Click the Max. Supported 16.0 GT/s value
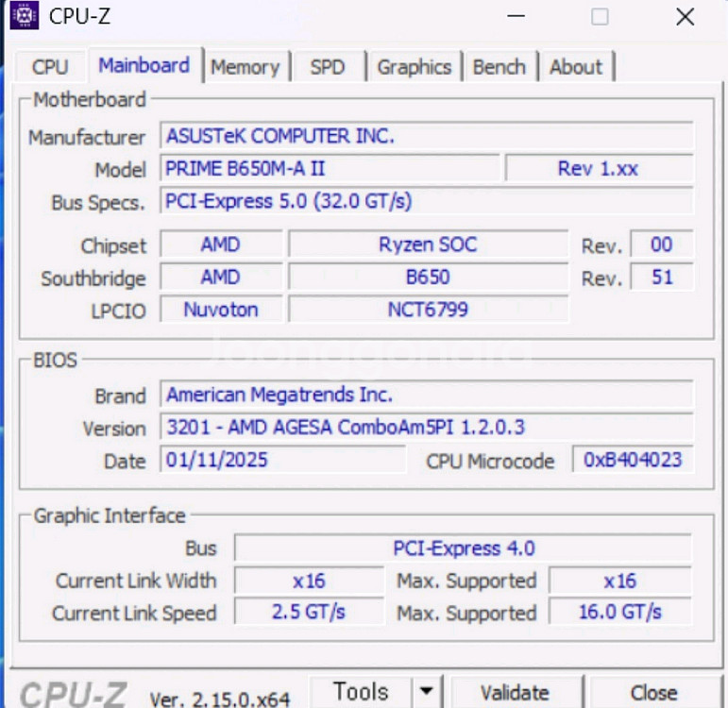The width and height of the screenshot is (728, 708). pyautogui.click(x=620, y=612)
